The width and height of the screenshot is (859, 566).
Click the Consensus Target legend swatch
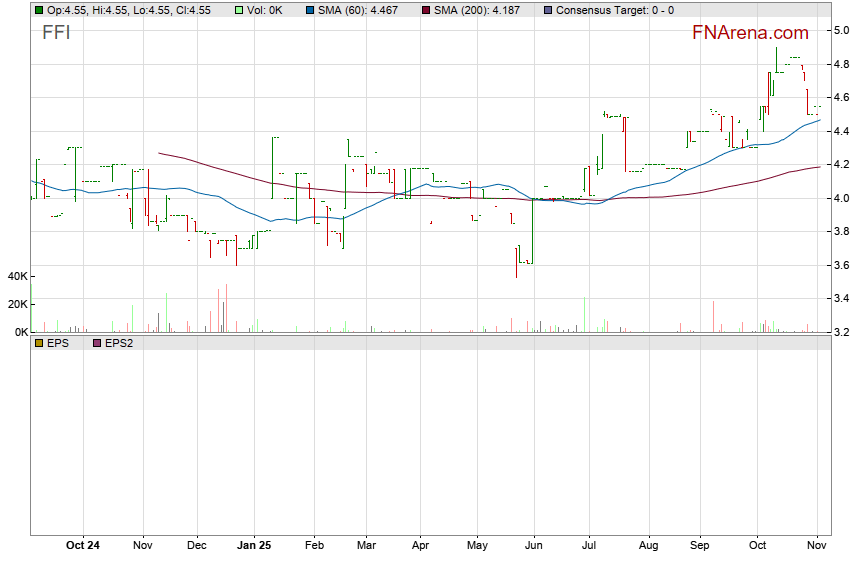(x=547, y=10)
